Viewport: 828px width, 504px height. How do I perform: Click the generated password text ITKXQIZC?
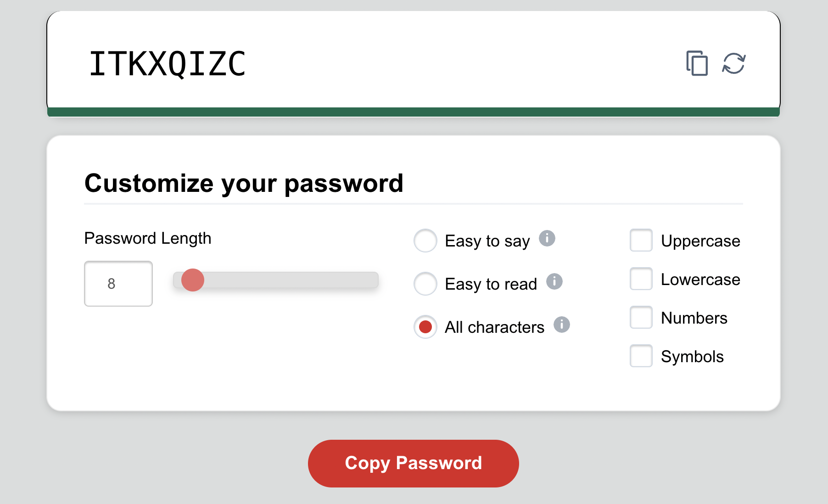(x=168, y=64)
